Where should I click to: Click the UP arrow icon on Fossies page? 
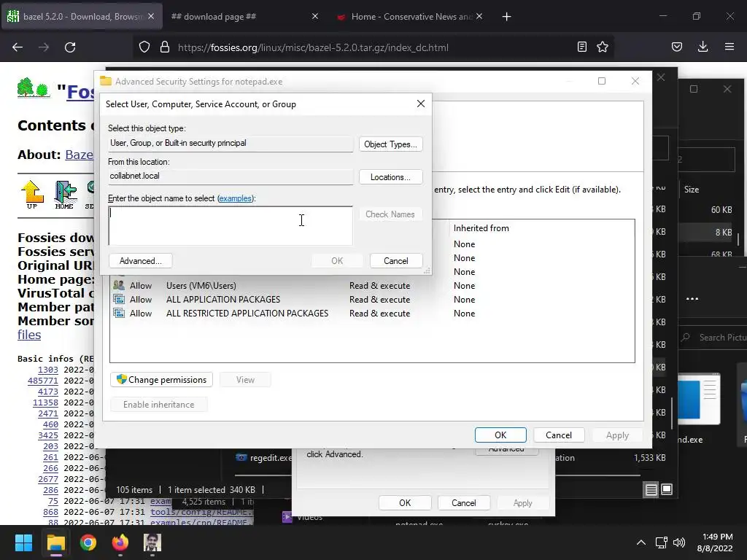point(32,194)
